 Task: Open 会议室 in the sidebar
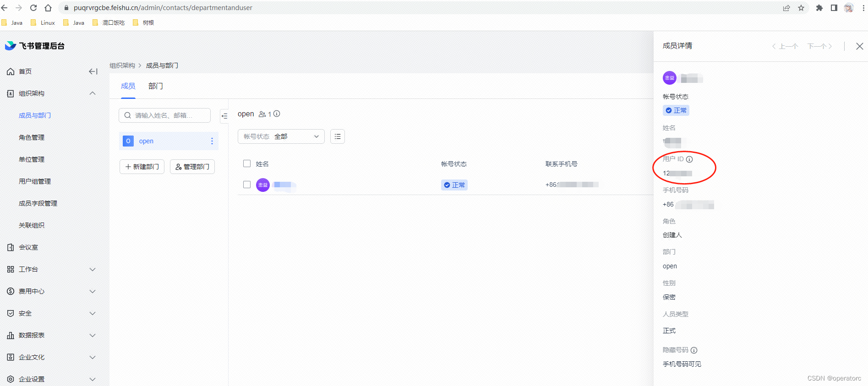pos(28,247)
